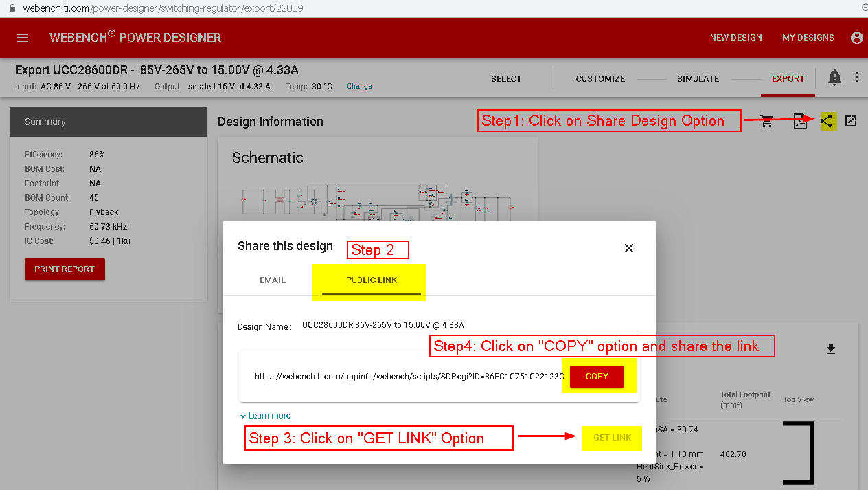Click NEW DESIGN in header

735,38
